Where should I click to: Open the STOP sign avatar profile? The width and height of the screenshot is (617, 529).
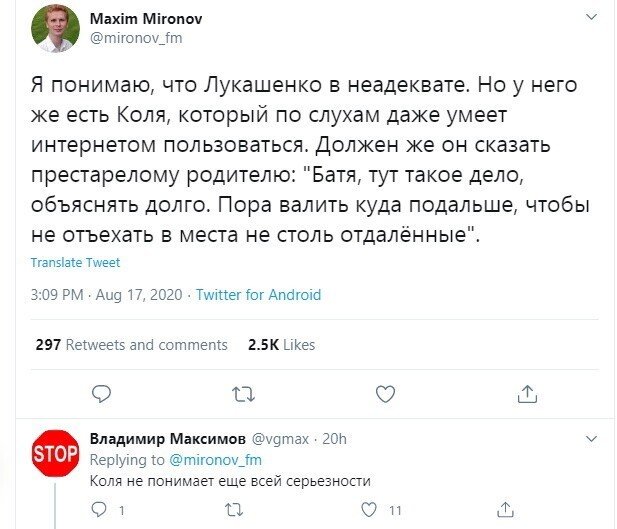(x=55, y=454)
